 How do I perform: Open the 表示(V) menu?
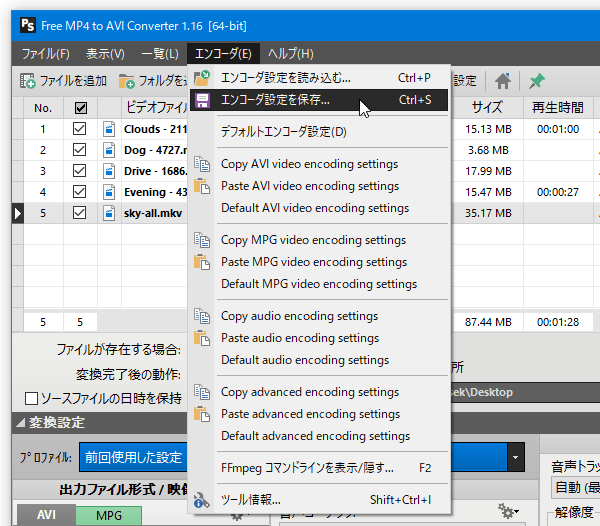coord(105,54)
